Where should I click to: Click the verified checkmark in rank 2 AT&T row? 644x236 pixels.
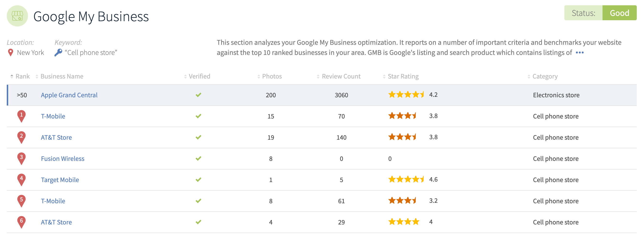point(199,137)
